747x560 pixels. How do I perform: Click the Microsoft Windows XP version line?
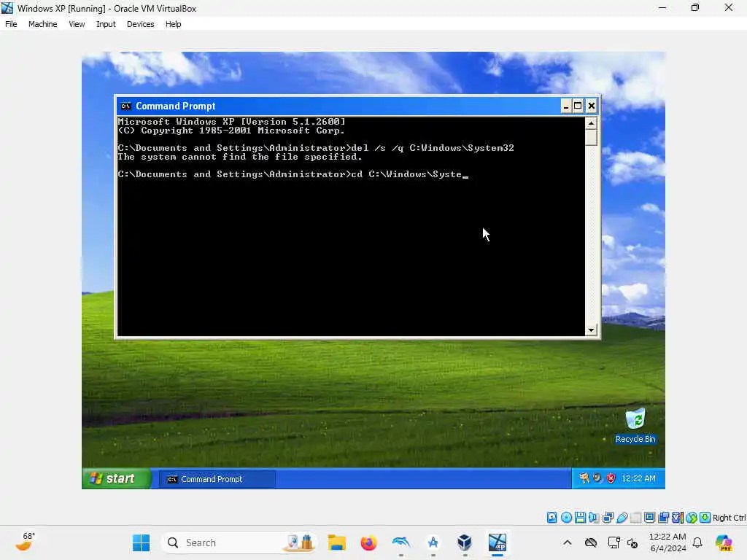pos(231,122)
